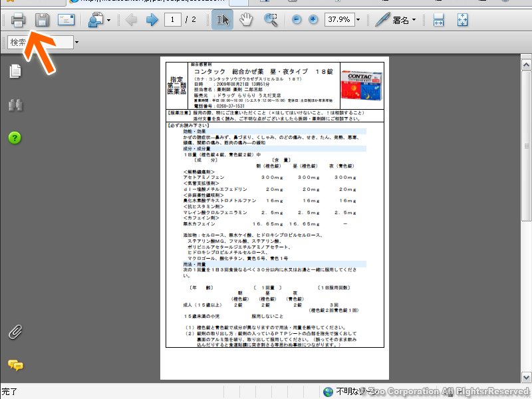Click the zoom percentage field 37.9%
This screenshot has height=399, width=532.
click(340, 20)
